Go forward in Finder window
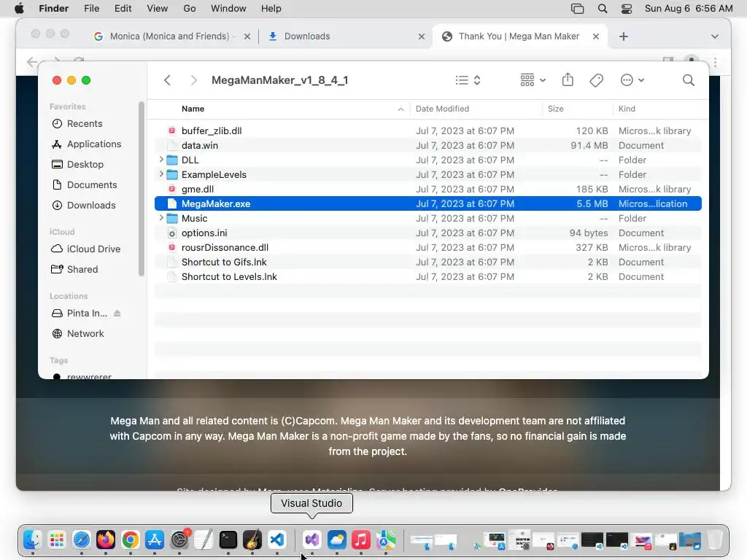747x560 pixels. tap(193, 80)
